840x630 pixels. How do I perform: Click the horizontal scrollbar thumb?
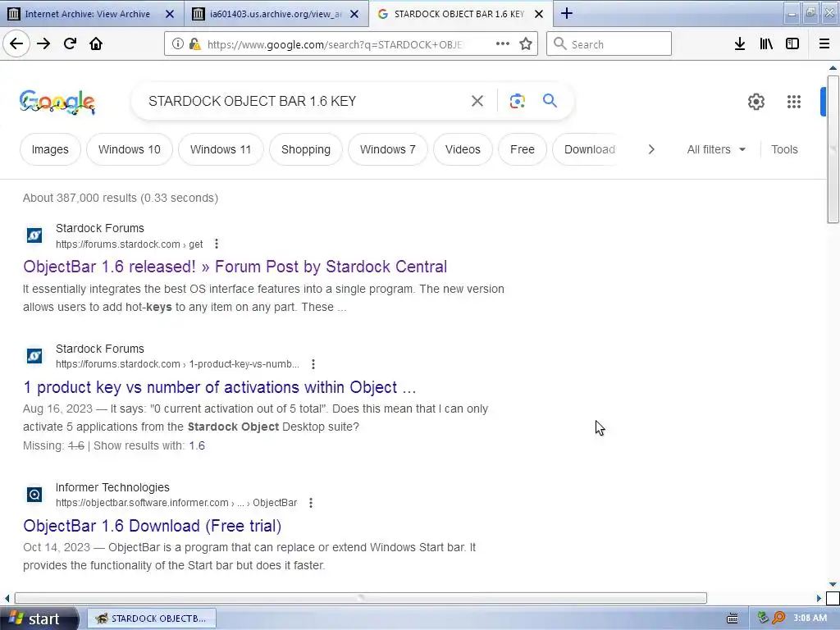361,598
